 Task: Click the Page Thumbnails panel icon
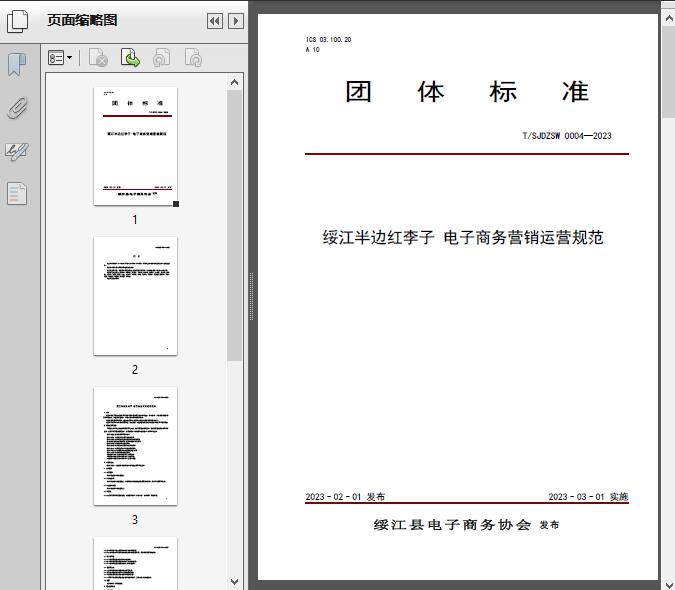pos(17,21)
